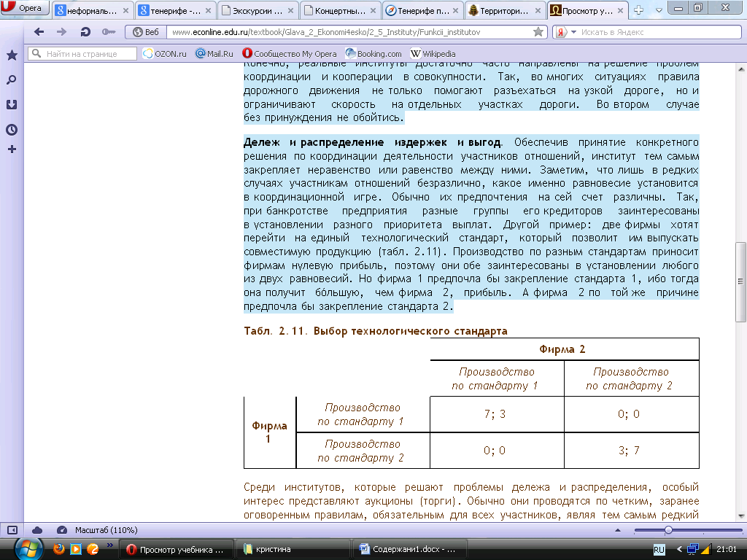Expand quick launch overflow chevron
This screenshot has height=560, width=747.
click(110, 545)
